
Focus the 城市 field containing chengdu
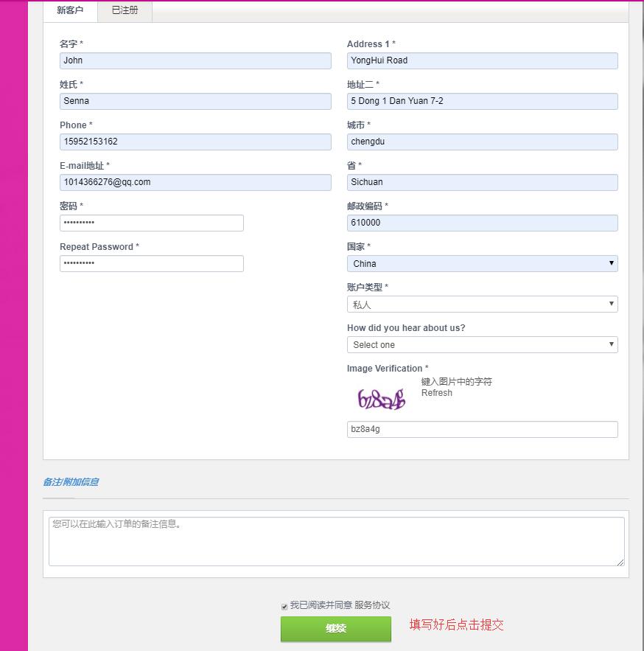[x=482, y=142]
